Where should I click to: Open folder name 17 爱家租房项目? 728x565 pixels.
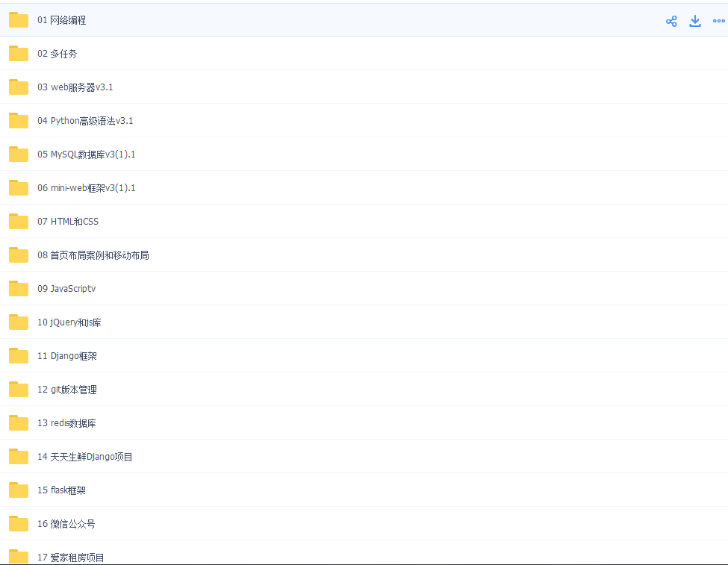click(71, 558)
